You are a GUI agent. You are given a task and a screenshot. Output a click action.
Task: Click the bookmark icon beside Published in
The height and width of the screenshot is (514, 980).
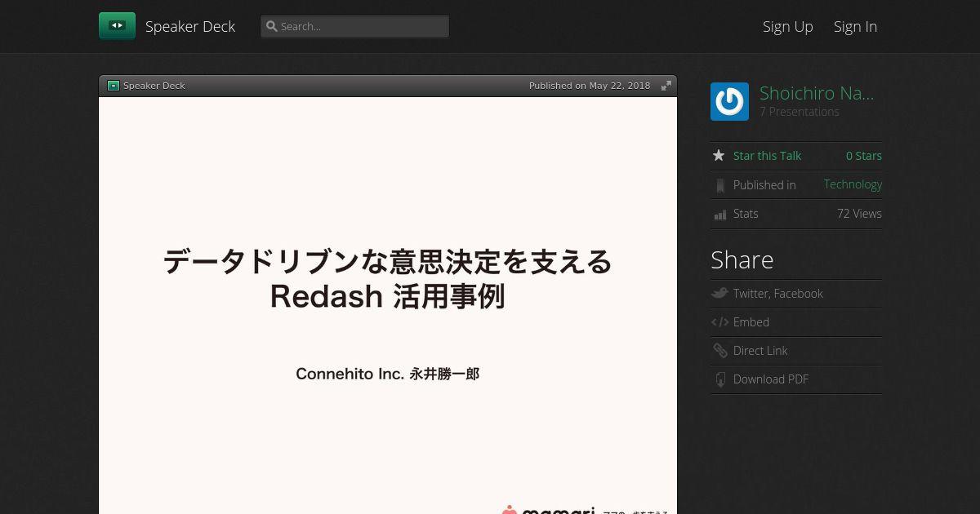tap(719, 185)
